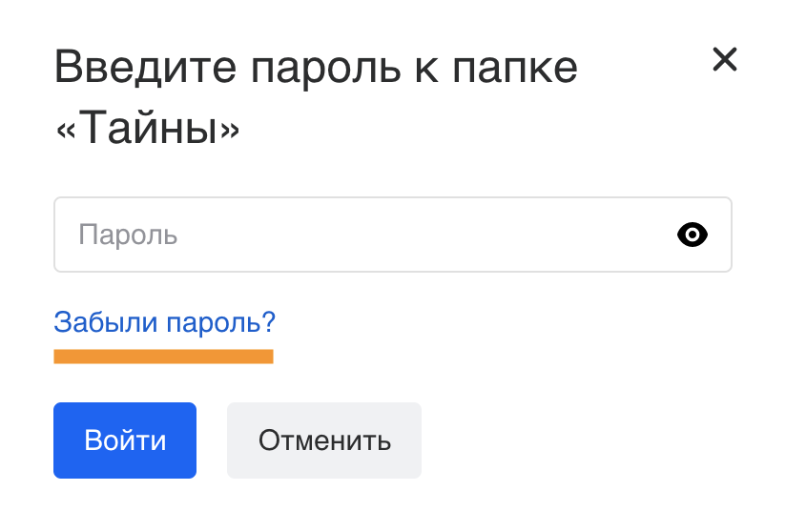This screenshot has width=786, height=532.
Task: Focus the password text box
Action: [x=393, y=235]
